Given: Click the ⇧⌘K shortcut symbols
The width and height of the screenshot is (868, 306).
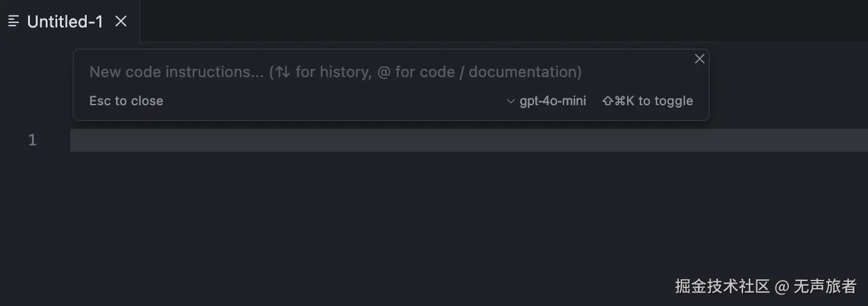Looking at the screenshot, I should pos(618,101).
